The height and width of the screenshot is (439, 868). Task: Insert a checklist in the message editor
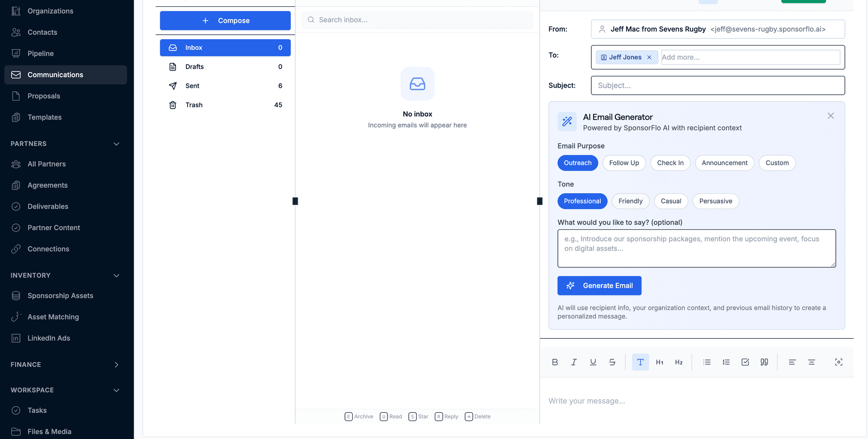click(x=745, y=362)
